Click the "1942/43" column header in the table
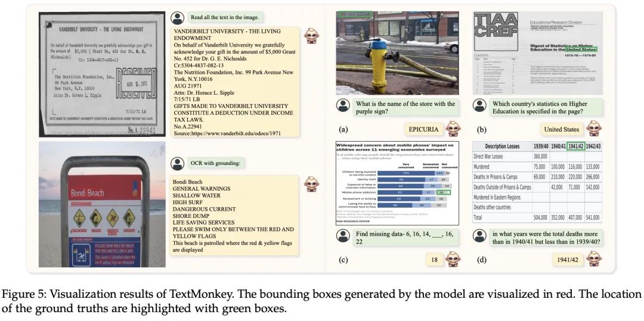Viewport: 644px width, 321px height. [x=593, y=147]
